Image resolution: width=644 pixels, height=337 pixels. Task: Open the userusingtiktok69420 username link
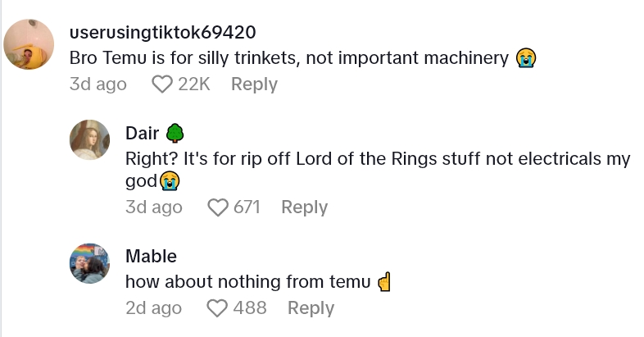tap(163, 33)
